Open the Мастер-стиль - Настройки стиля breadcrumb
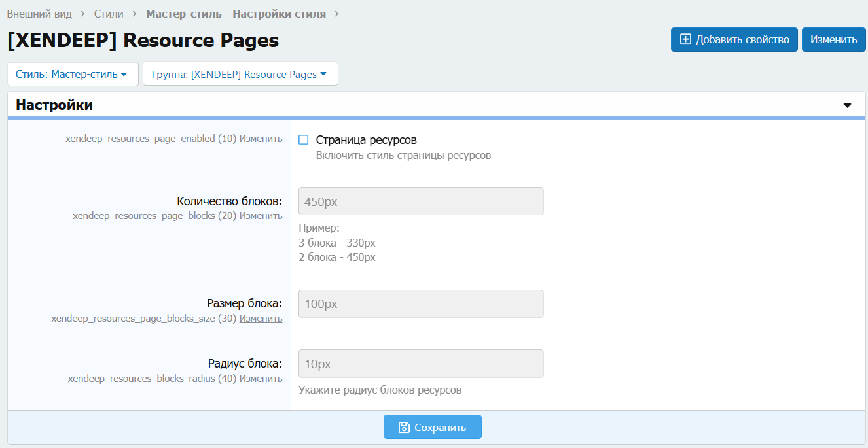Screen dimensions: 868x448 (236, 14)
